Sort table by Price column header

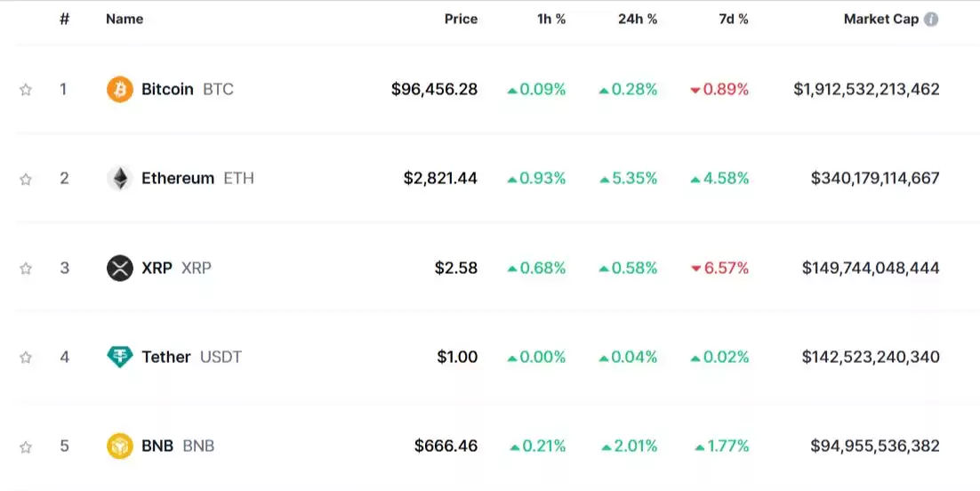tap(462, 20)
